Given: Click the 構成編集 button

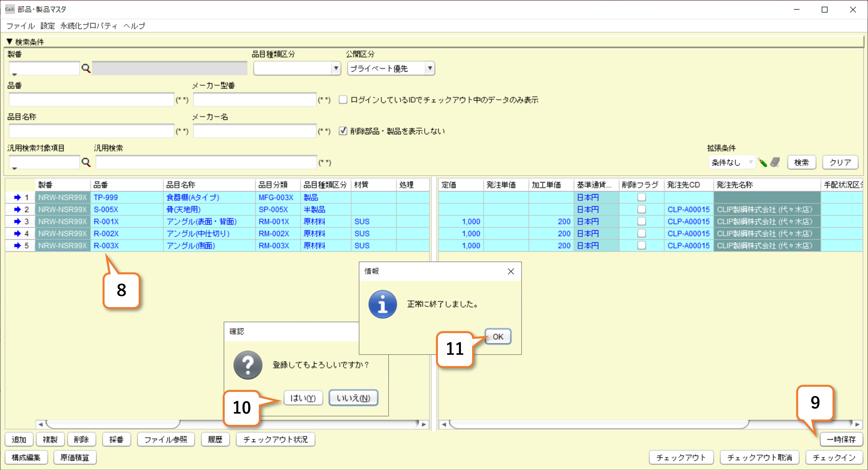Looking at the screenshot, I should point(26,458).
